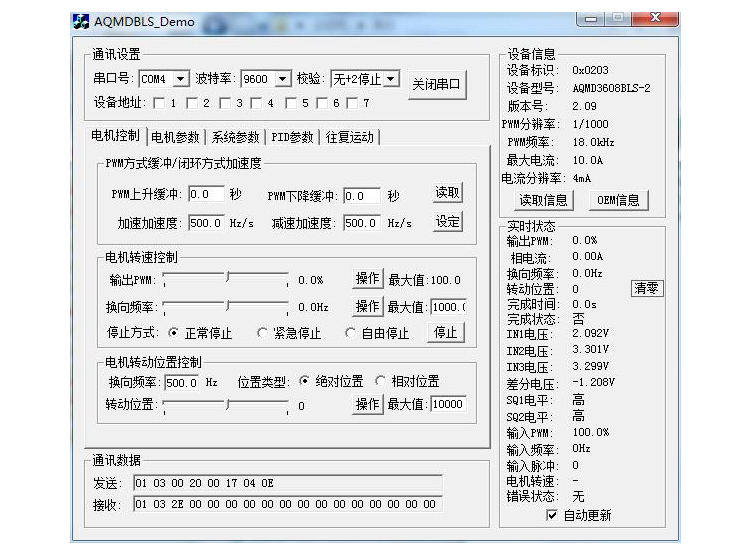
Task: Click the 读取信息 button
Action: tap(543, 200)
